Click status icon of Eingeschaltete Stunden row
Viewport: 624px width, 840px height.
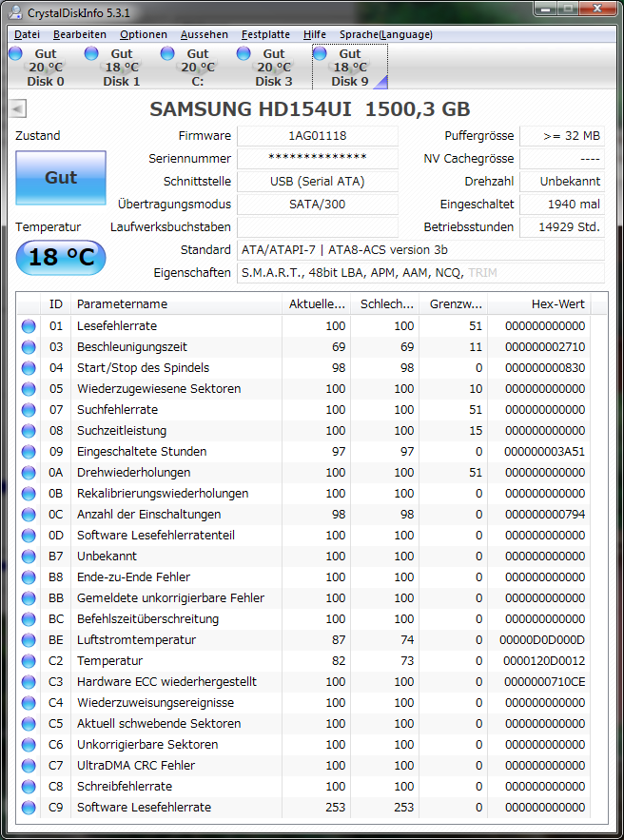(29, 452)
